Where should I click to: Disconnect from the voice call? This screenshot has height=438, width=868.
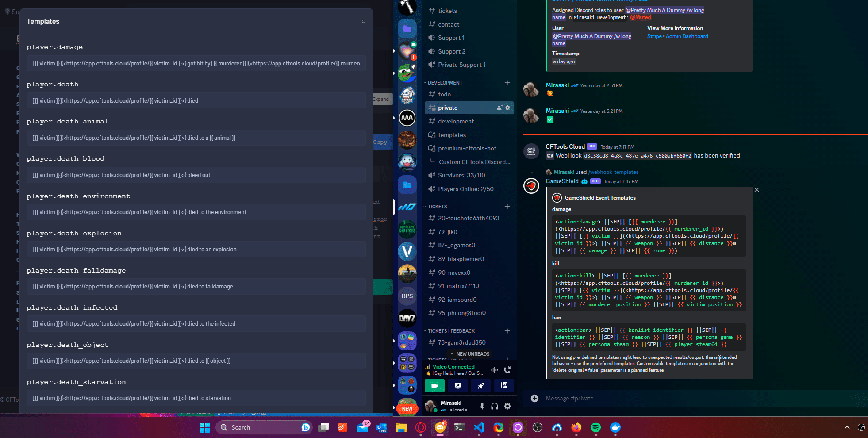click(x=507, y=369)
